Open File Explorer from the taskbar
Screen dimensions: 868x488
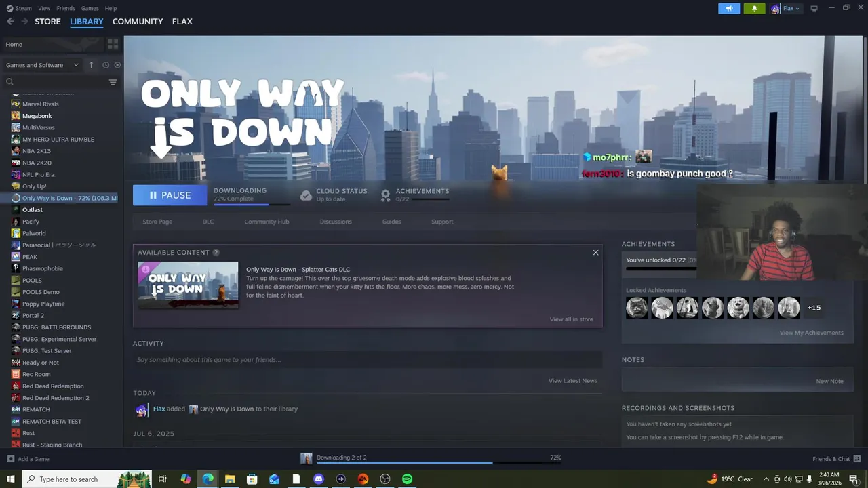(230, 479)
